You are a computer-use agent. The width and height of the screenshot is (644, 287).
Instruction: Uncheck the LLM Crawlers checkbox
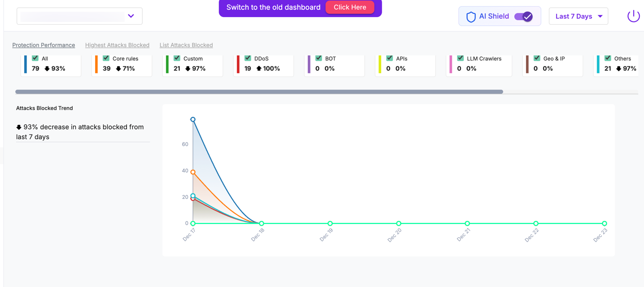(x=460, y=58)
